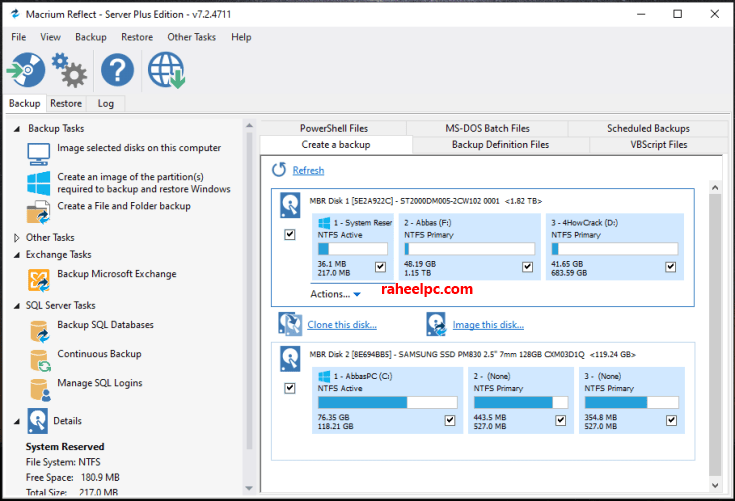The width and height of the screenshot is (735, 501).
Task: Click the 4HowCrack (D:) usage bar
Action: pyautogui.click(x=615, y=248)
